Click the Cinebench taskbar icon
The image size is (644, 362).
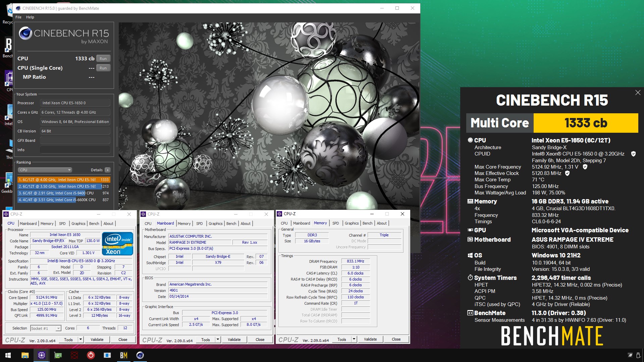140,355
